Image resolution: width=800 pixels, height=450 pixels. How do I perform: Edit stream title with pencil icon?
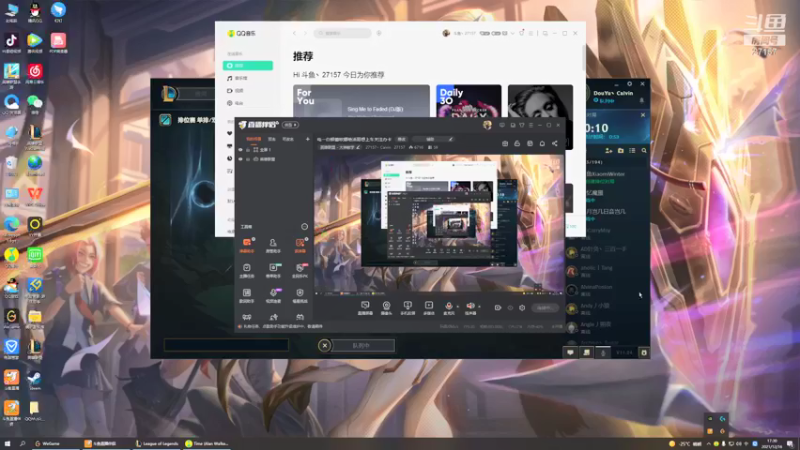pos(451,139)
